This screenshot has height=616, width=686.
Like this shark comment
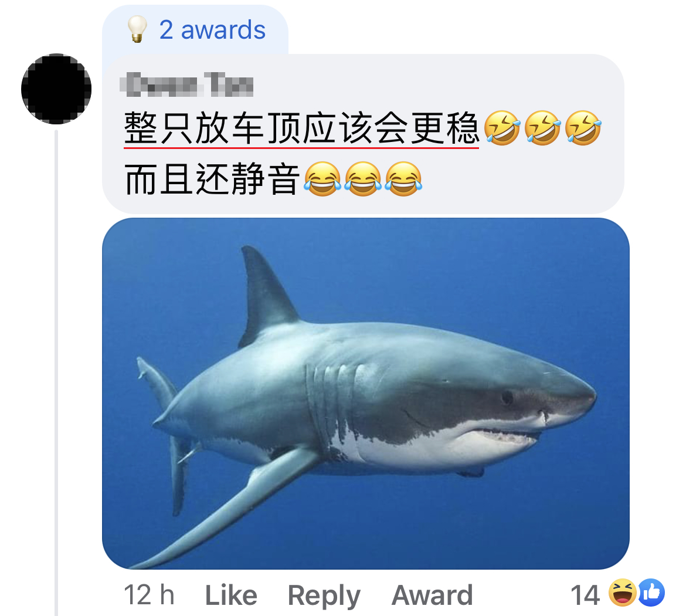[231, 594]
